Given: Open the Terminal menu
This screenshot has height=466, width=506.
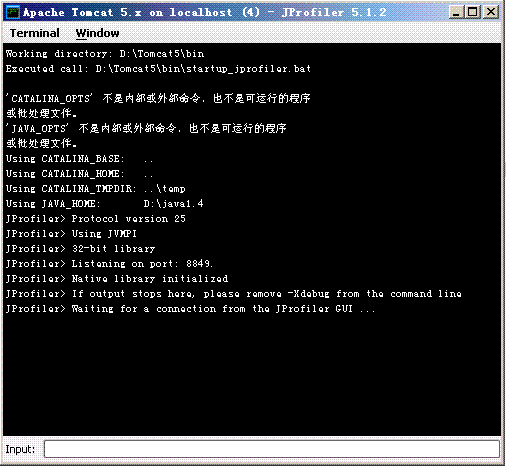Looking at the screenshot, I should 35,33.
